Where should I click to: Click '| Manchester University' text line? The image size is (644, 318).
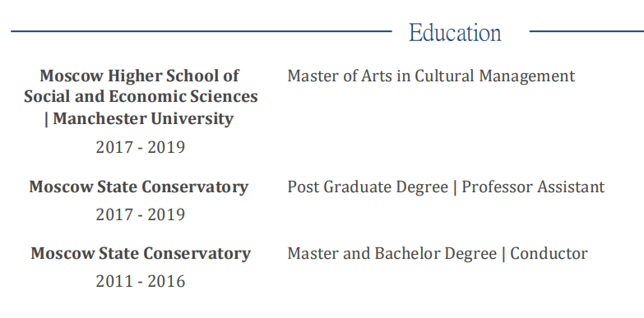pos(139,118)
